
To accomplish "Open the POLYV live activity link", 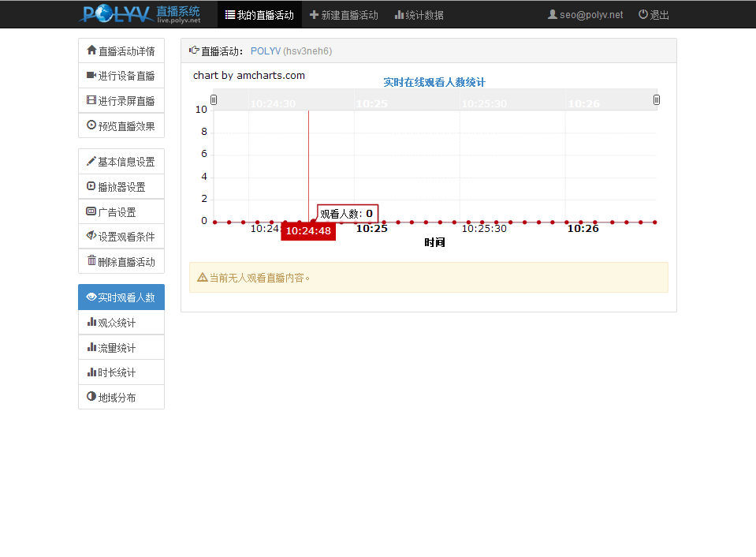I will pos(266,51).
